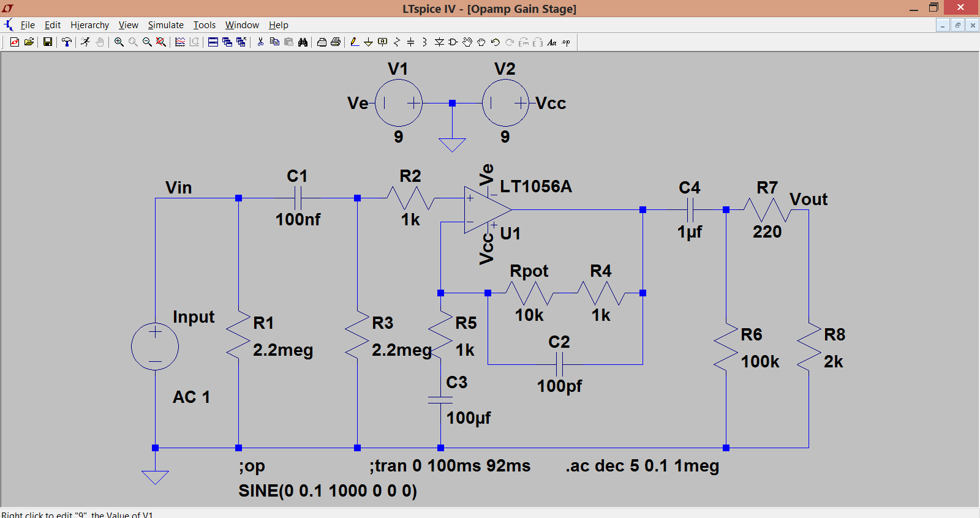This screenshot has height=518, width=980.
Task: Select the Inductor placement tool
Action: 424,42
